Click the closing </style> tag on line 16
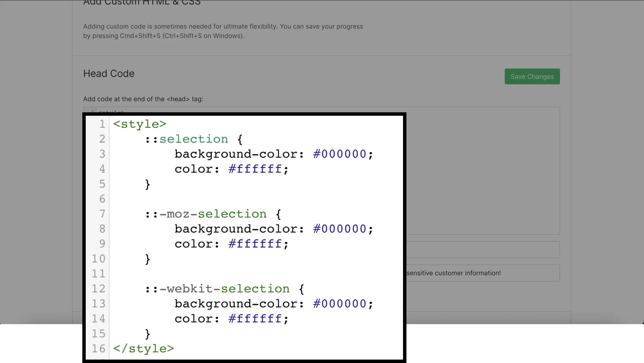The width and height of the screenshot is (644, 363). pos(144,349)
